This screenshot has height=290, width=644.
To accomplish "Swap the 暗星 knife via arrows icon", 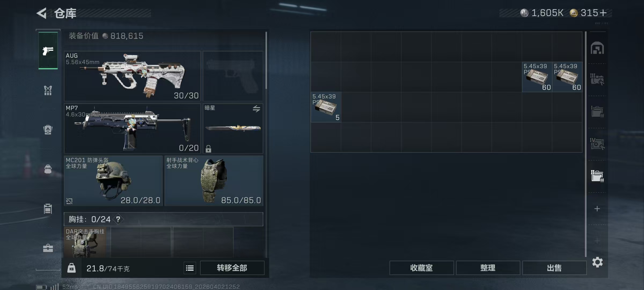I will pyautogui.click(x=256, y=109).
